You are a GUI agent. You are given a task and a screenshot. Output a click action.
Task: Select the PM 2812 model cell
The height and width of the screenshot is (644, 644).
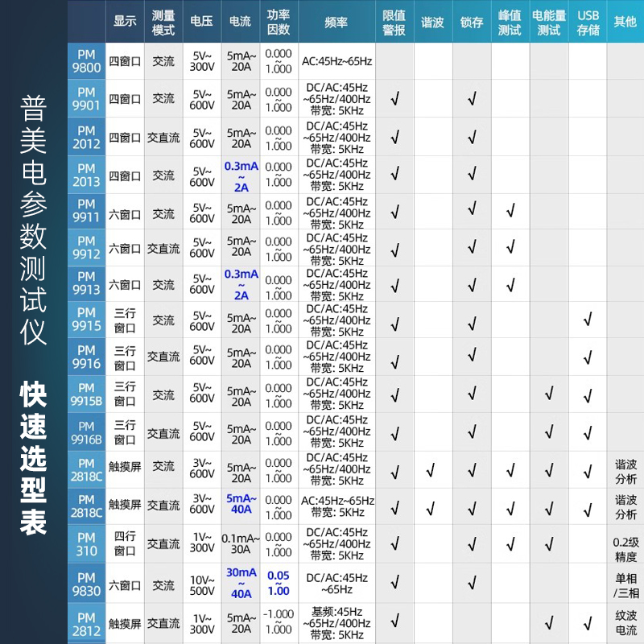pyautogui.click(x=86, y=623)
